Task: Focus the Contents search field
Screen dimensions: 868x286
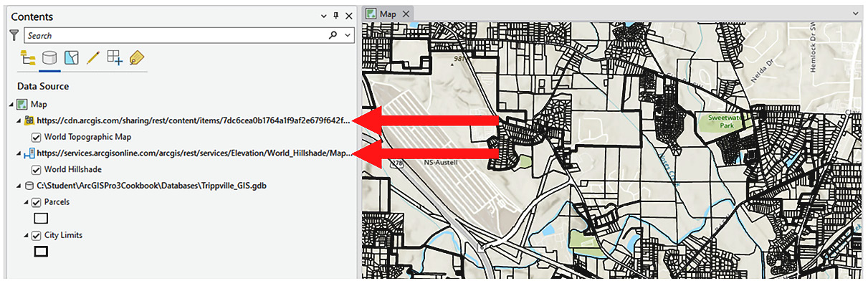Action: [x=176, y=35]
